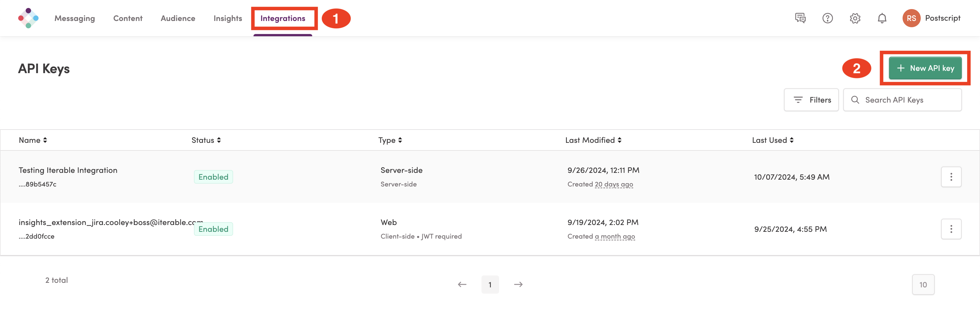Click last modified 9/26/2024, 12:11 PM
Screen dimensions: 980x331
pyautogui.click(x=603, y=170)
